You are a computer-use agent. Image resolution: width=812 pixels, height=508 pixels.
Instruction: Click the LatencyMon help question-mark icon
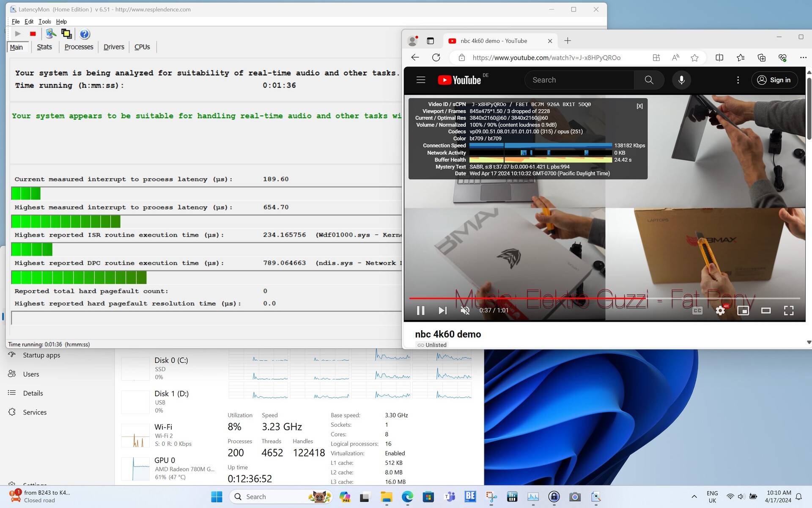pos(85,34)
